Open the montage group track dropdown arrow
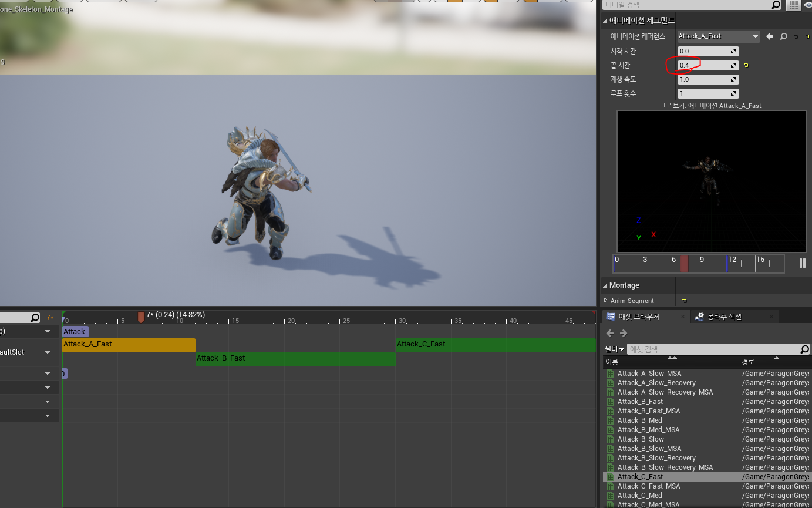This screenshot has width=812, height=508. (48, 331)
